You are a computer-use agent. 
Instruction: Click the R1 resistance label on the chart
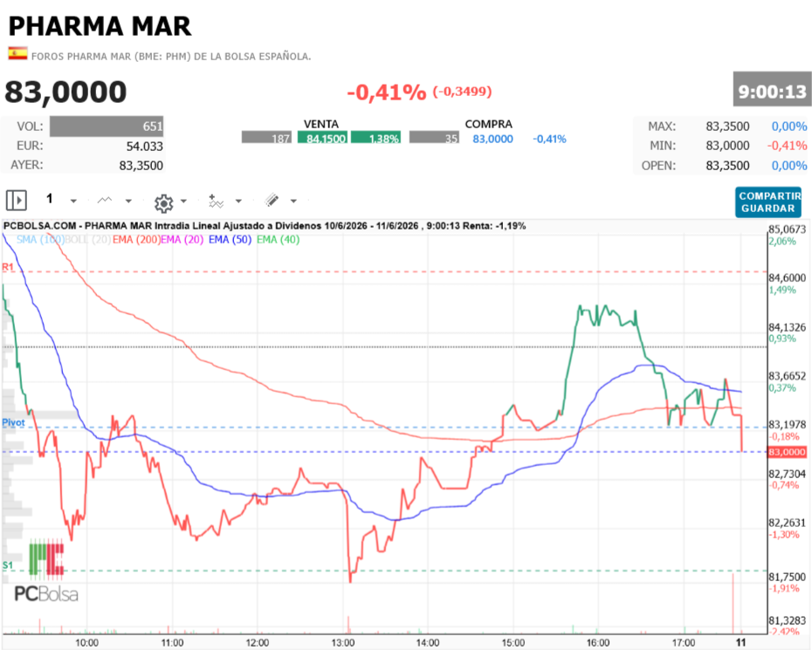(7, 267)
